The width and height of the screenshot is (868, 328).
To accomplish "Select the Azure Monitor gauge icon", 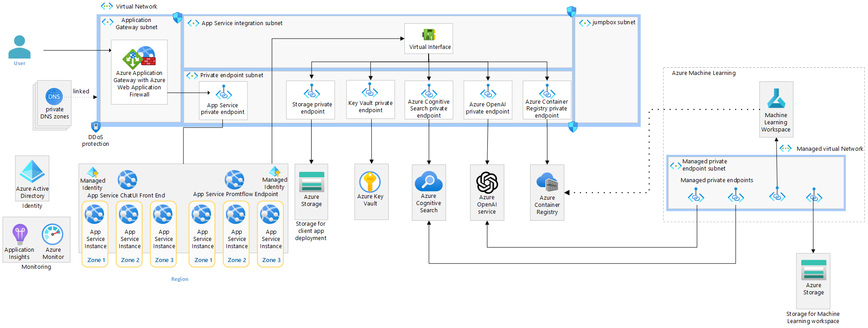I will pyautogui.click(x=52, y=234).
